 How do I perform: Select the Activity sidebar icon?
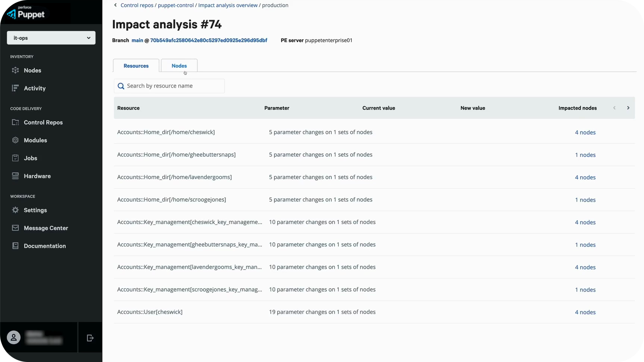[x=15, y=88]
